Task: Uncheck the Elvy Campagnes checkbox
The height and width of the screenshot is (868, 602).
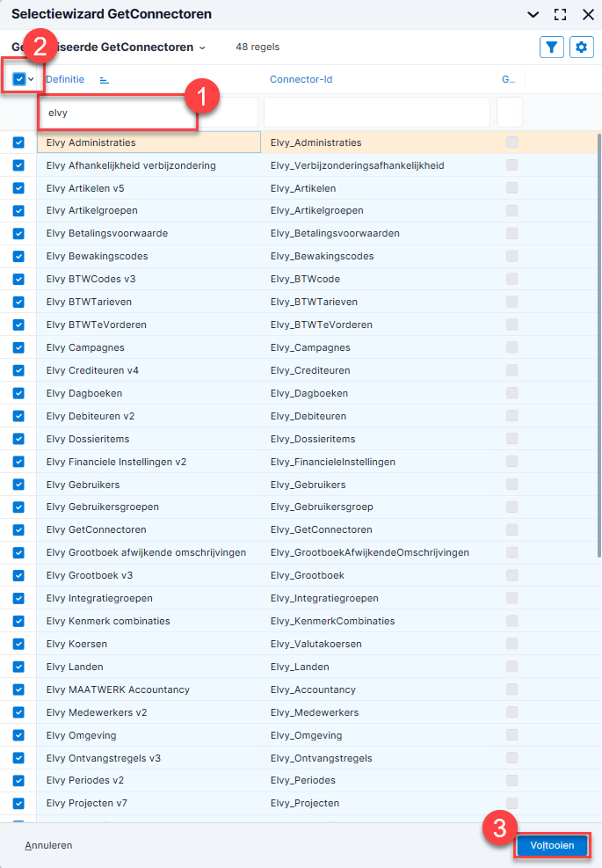Action: click(18, 347)
